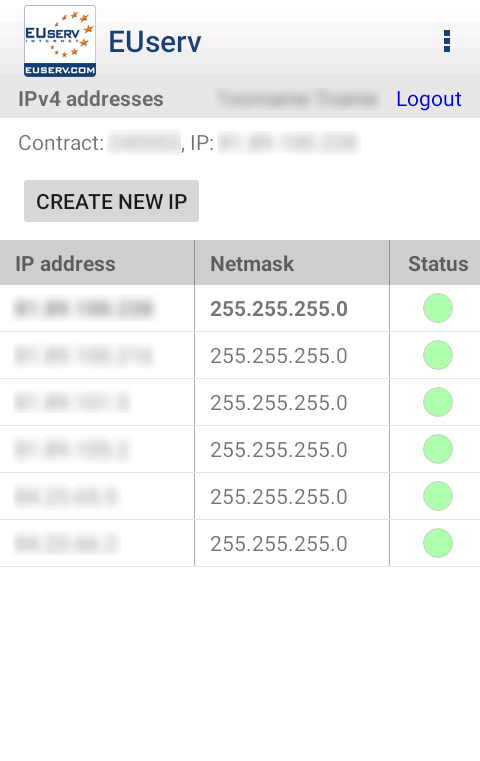The height and width of the screenshot is (761, 480).
Task: Open the blurred IP address in first table row
Action: 83,309
